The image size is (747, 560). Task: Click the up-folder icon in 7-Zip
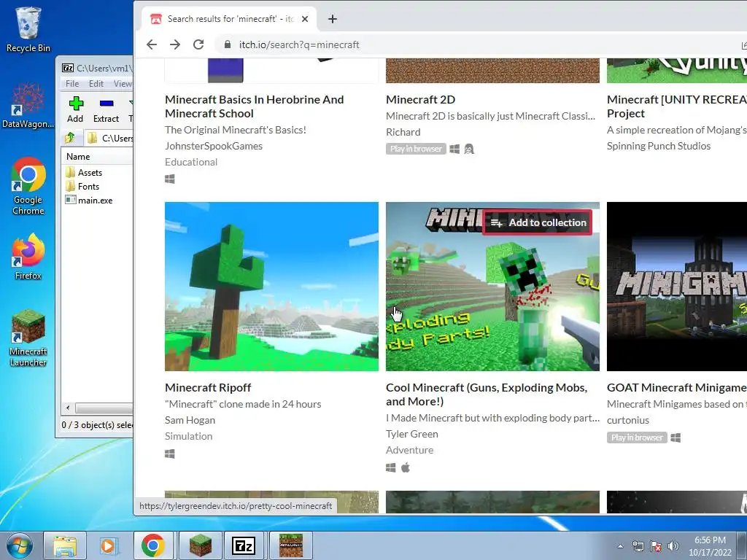[70, 138]
